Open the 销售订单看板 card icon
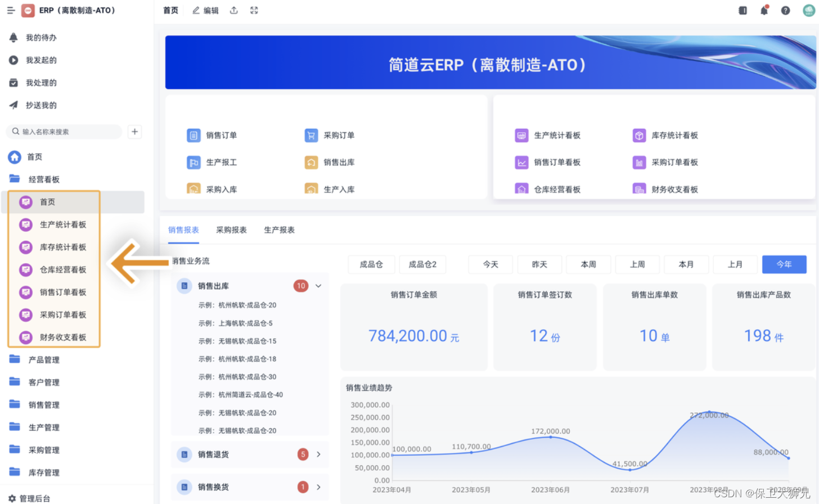 pyautogui.click(x=521, y=162)
